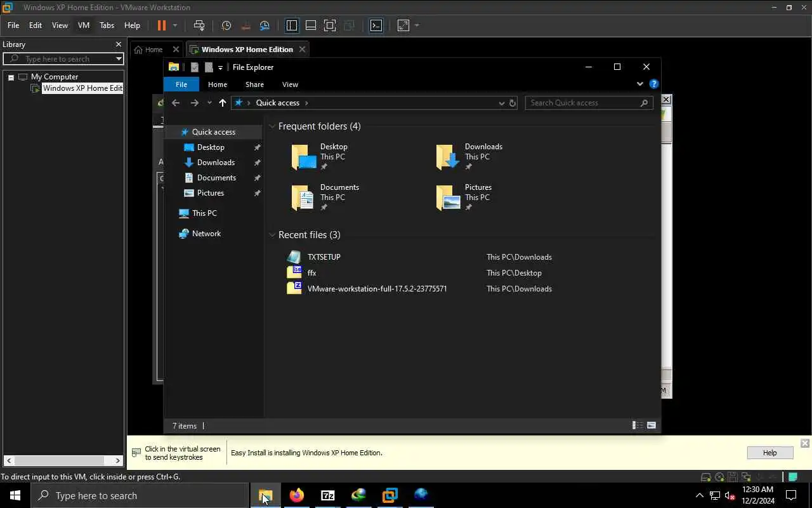Dismiss the Easy Install notification bar
The height and width of the screenshot is (508, 812).
click(x=805, y=443)
